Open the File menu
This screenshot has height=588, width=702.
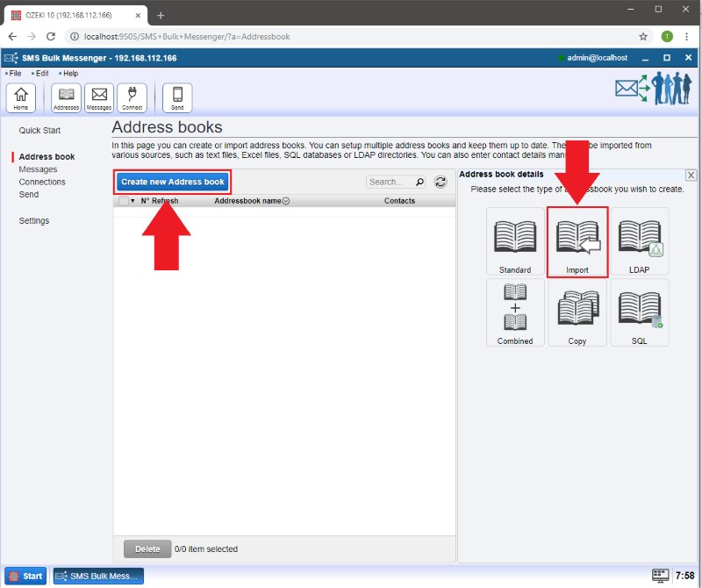pyautogui.click(x=15, y=73)
